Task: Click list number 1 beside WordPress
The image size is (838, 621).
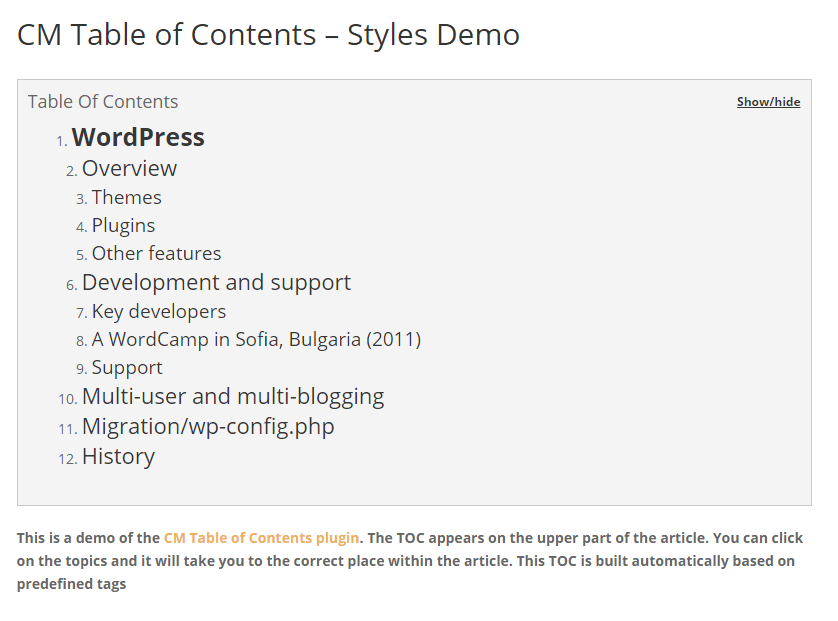Action: pyautogui.click(x=61, y=141)
